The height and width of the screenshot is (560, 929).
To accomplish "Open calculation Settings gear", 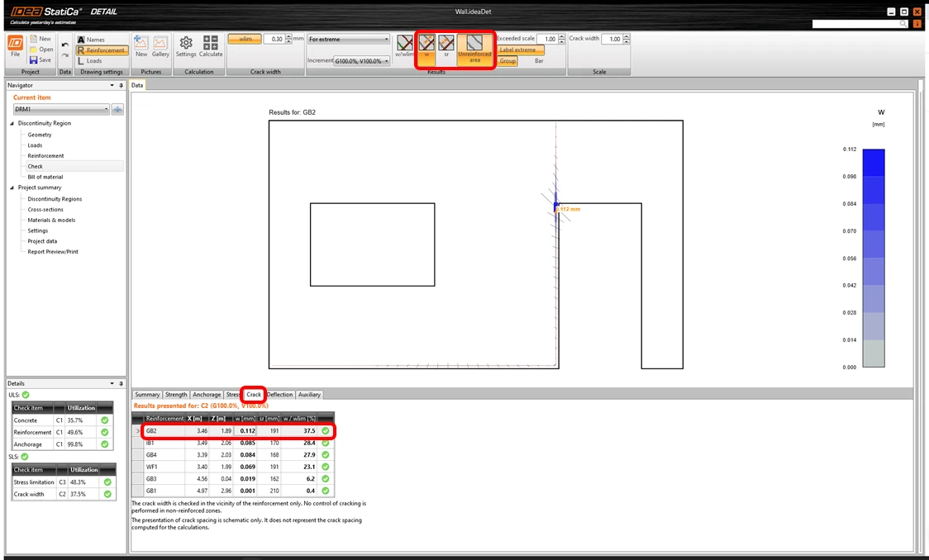I will [186, 47].
